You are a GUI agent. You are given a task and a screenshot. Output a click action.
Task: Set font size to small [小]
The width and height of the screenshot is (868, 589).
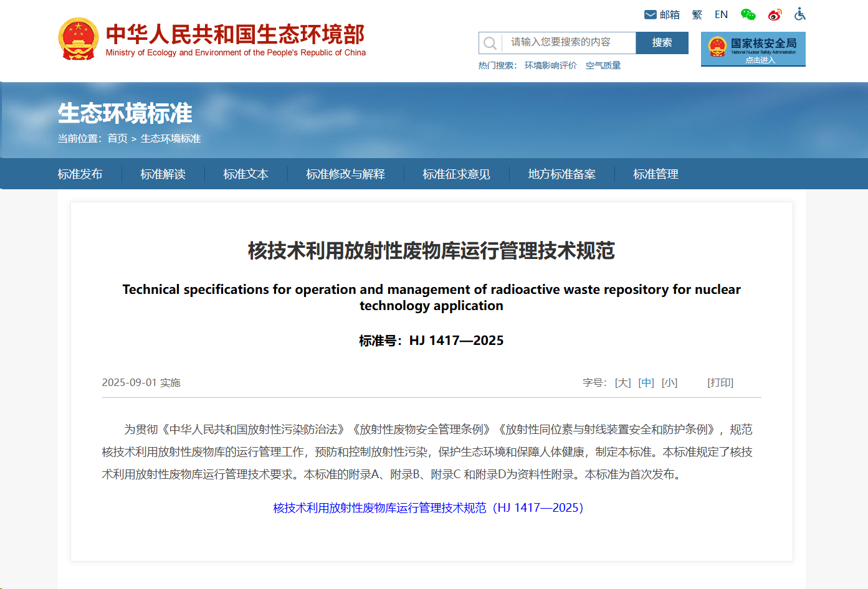click(669, 383)
